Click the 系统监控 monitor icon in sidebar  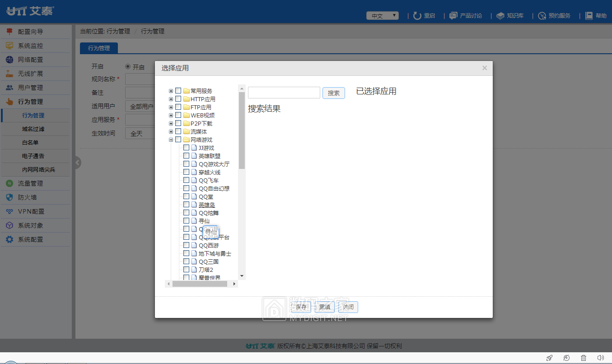9,46
